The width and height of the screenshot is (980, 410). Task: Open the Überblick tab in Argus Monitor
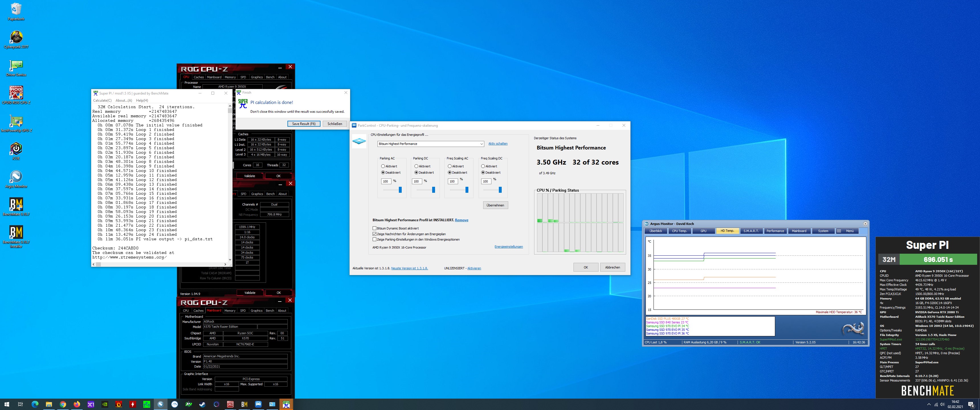click(x=656, y=231)
